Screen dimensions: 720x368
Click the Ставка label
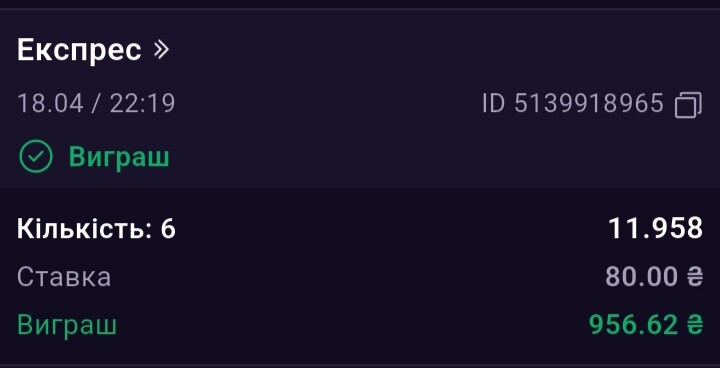(x=64, y=277)
